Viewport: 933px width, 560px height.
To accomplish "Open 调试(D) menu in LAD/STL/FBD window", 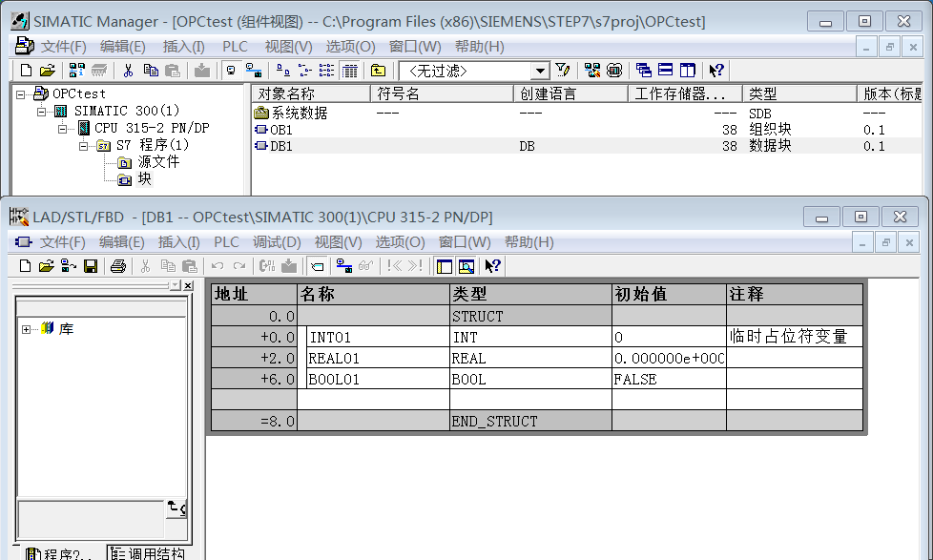I will tap(277, 242).
